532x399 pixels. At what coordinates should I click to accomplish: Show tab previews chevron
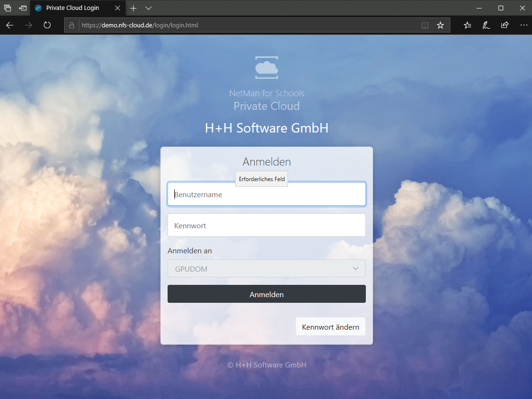[x=148, y=8]
